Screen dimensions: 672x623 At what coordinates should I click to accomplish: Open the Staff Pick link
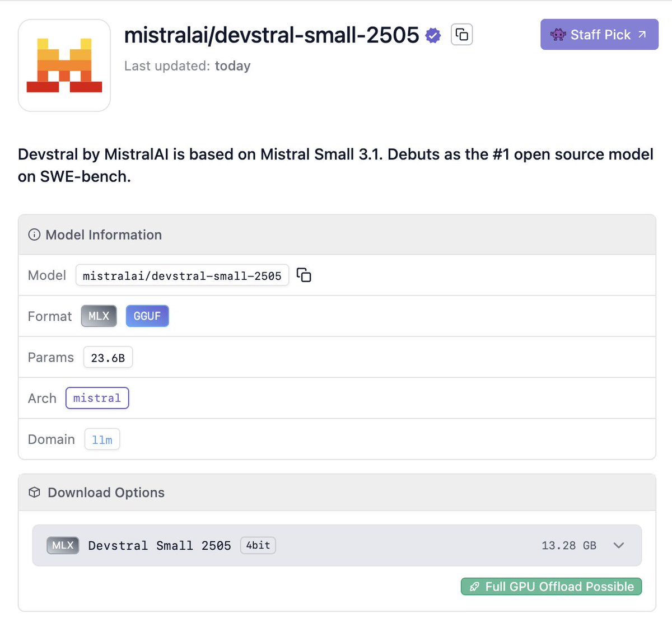599,34
